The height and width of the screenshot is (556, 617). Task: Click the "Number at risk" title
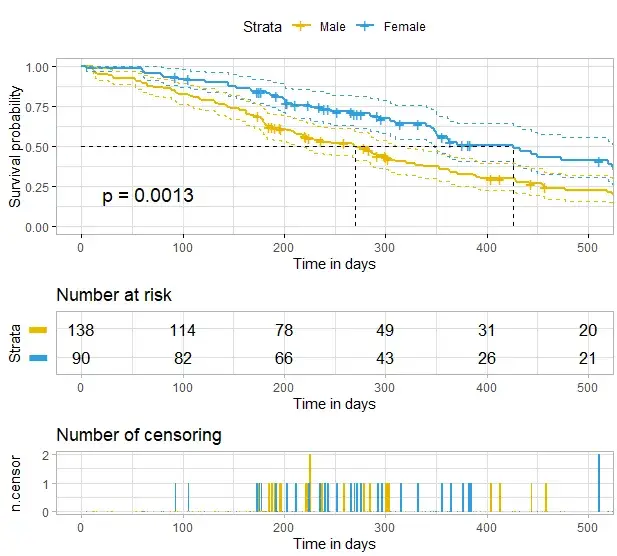pyautogui.click(x=113, y=295)
